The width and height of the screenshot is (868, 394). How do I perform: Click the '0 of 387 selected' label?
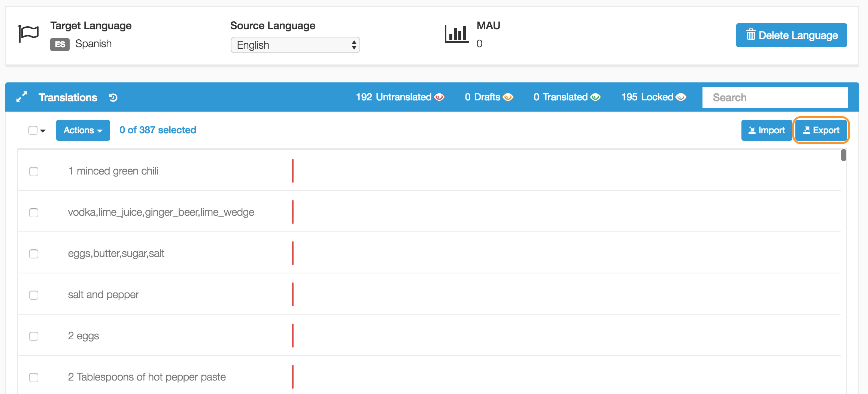coord(158,130)
